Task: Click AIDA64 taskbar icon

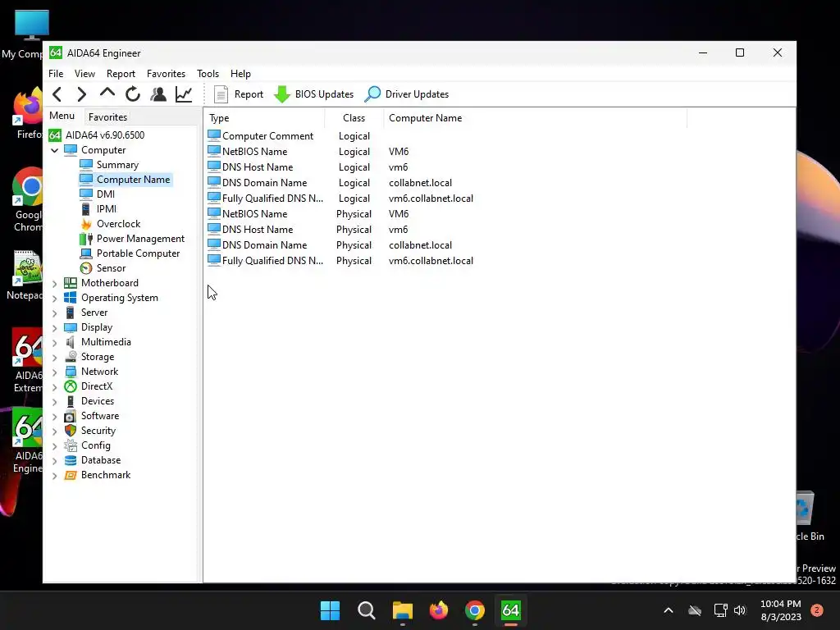Action: tap(510, 610)
